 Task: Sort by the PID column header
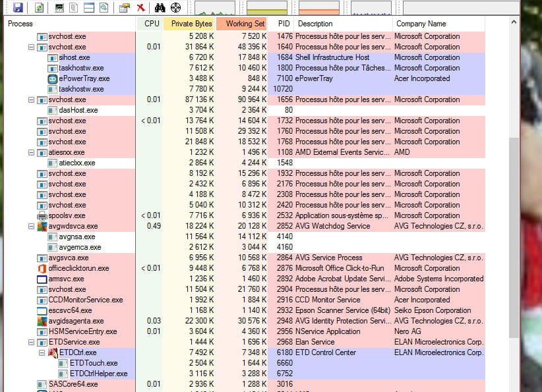pos(281,24)
